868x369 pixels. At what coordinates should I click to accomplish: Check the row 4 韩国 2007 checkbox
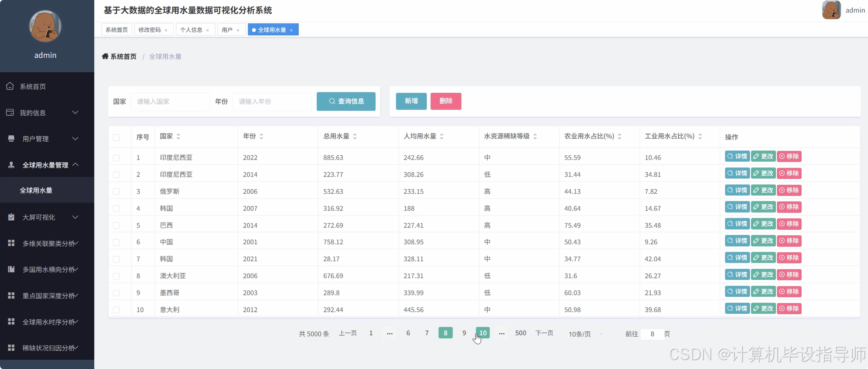tap(116, 208)
